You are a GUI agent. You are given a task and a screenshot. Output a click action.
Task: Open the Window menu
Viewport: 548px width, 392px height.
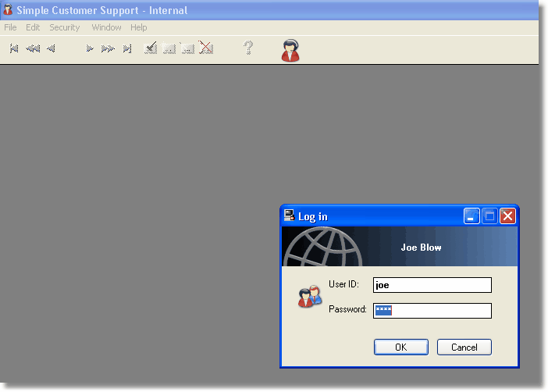107,27
